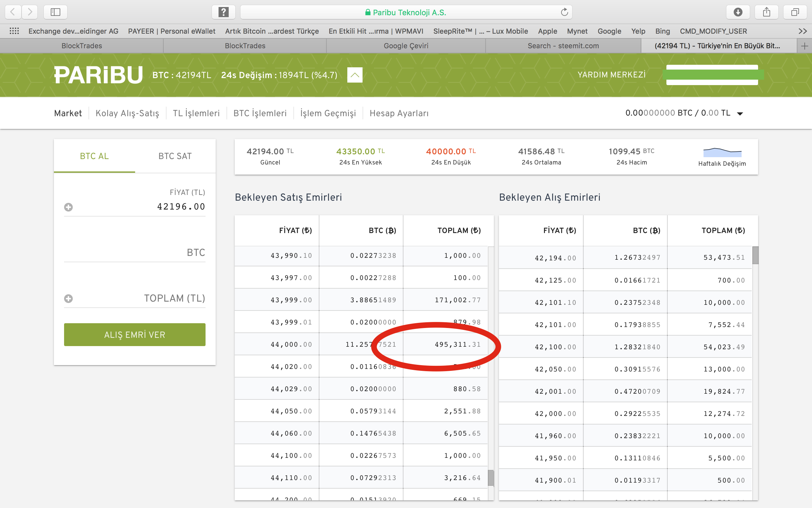This screenshot has width=812, height=508.
Task: Go back using Safari back arrow
Action: tap(13, 12)
